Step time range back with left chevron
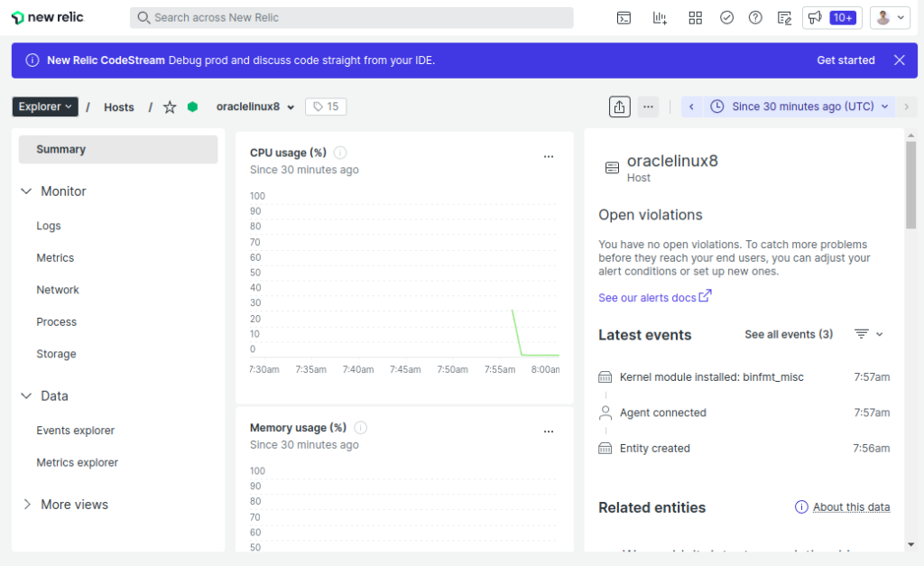Viewport: 924px width, 566px height. tap(691, 107)
